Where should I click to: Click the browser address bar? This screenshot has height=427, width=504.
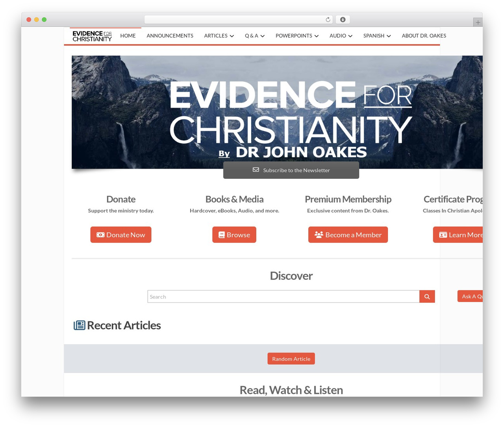pos(239,20)
